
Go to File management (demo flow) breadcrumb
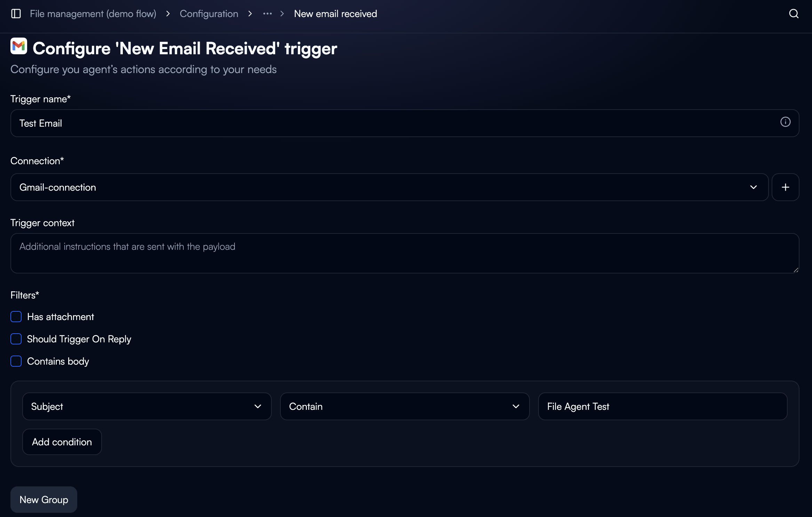[93, 14]
